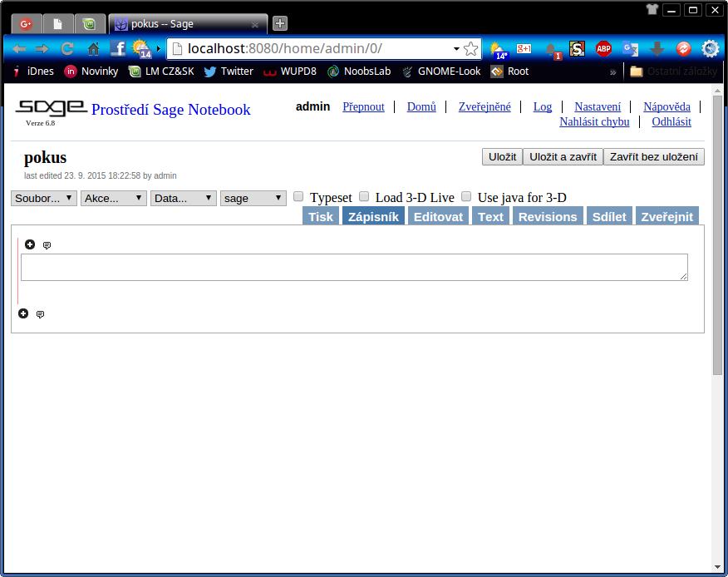Open weather icon left of the address bar
The width and height of the screenshot is (728, 577).
click(141, 48)
